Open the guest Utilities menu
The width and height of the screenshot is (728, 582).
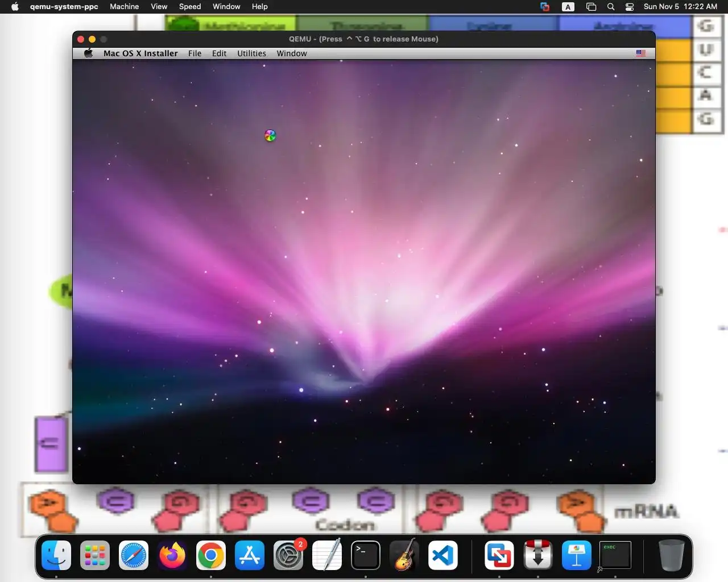pos(251,53)
